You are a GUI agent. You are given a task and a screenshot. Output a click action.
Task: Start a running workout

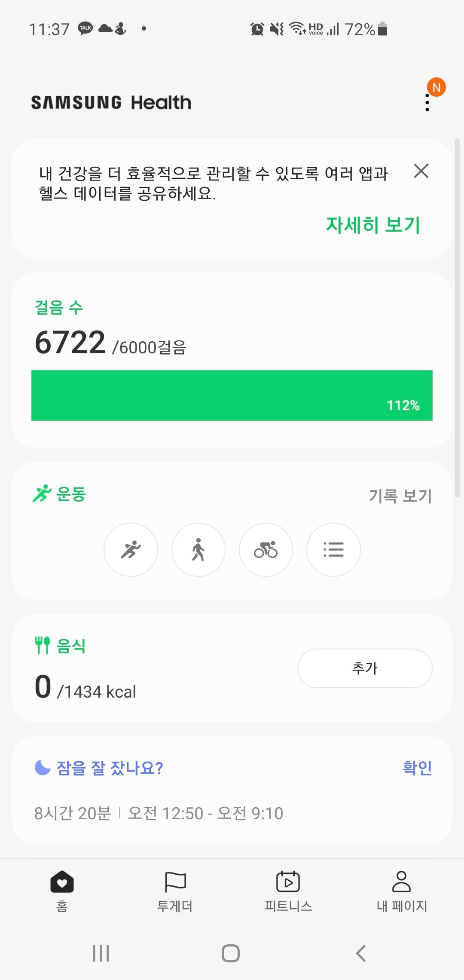pos(131,550)
